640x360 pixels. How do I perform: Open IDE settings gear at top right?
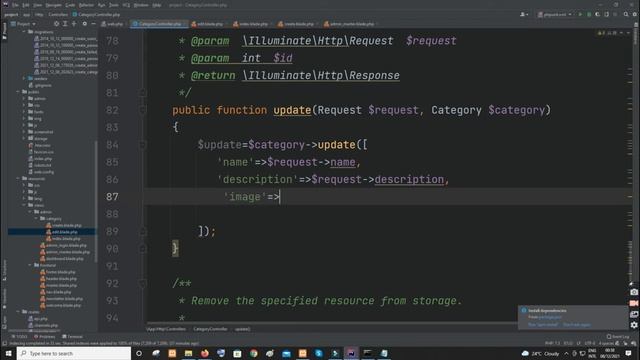[x=634, y=14]
